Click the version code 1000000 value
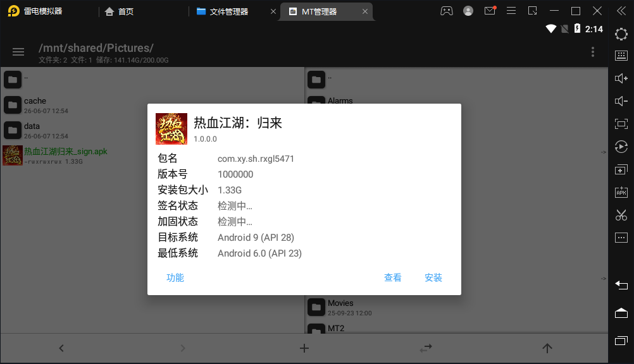The width and height of the screenshot is (634, 364). [235, 174]
